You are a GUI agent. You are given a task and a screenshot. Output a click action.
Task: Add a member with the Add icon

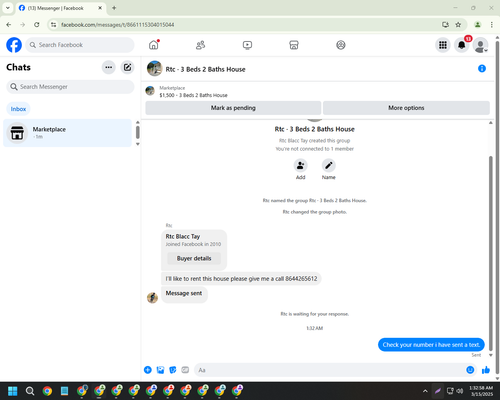[x=301, y=165]
